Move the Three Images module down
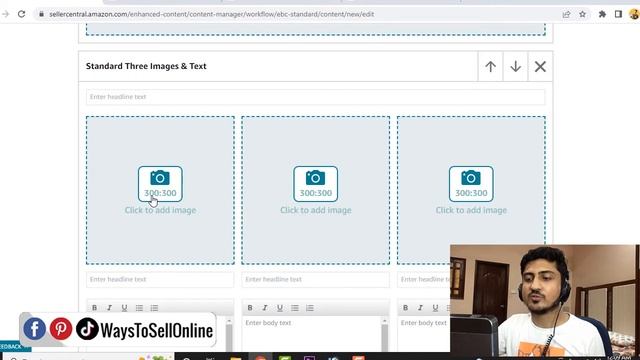 tap(516, 66)
